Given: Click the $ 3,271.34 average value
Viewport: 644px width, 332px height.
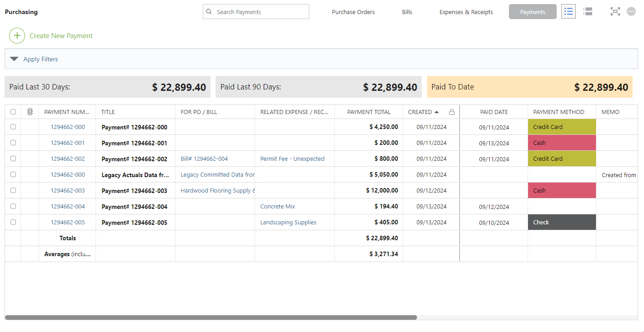Looking at the screenshot, I should coord(384,254).
